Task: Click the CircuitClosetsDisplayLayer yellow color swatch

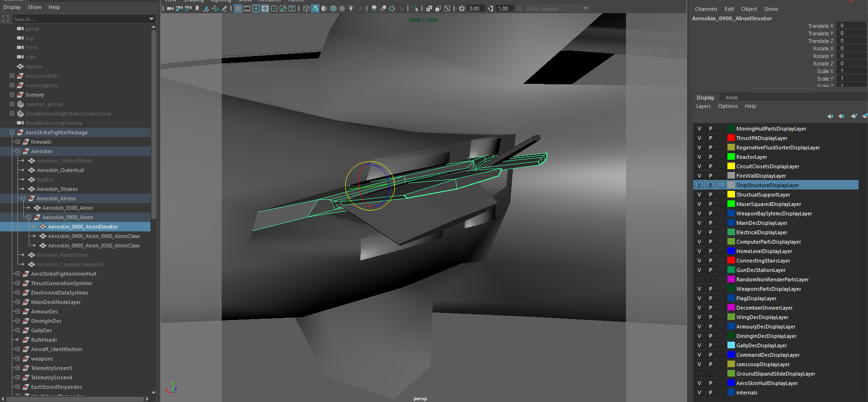Action: point(731,166)
